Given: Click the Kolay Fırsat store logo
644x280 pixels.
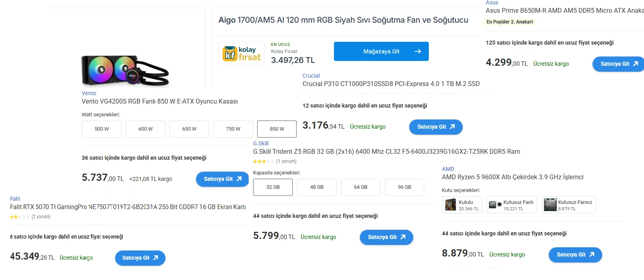Looking at the screenshot, I should 241,54.
